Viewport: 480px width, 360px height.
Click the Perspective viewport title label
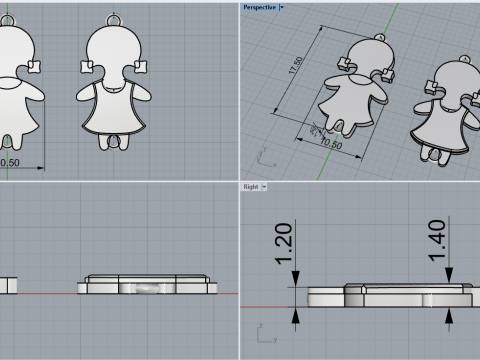259,7
